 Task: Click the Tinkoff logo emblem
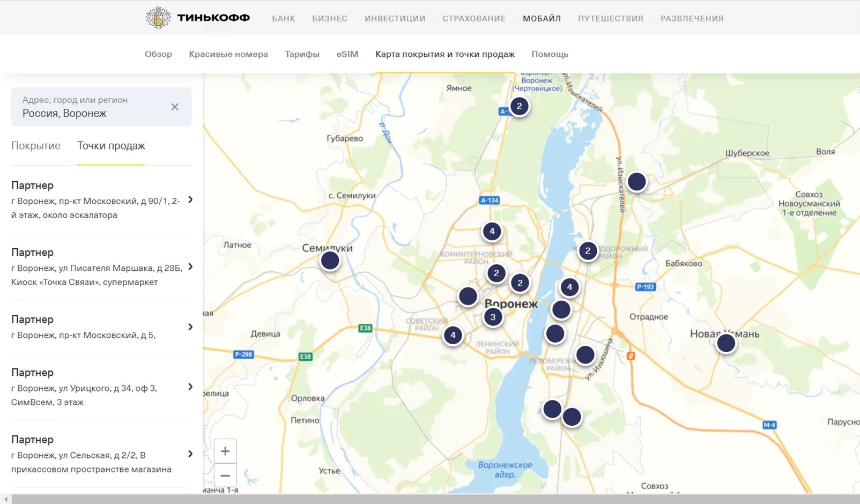coord(158,18)
